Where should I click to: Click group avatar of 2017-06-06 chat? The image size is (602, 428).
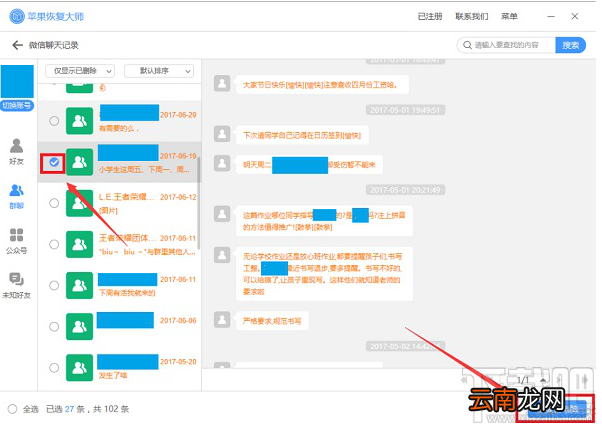click(x=79, y=326)
